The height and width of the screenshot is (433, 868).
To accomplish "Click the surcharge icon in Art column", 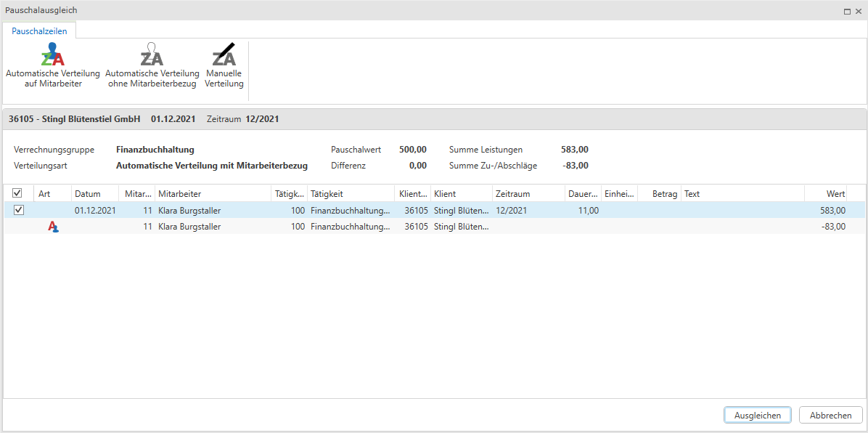I will pyautogui.click(x=53, y=227).
